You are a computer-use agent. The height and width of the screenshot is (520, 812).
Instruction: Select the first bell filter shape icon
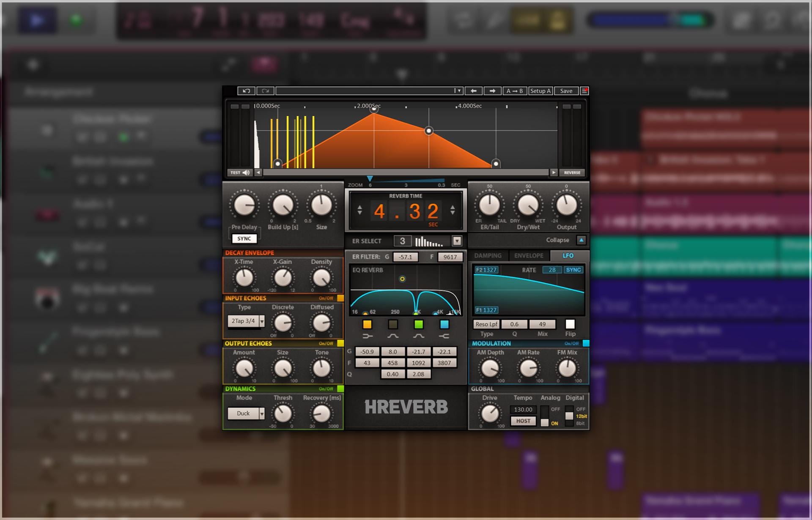[393, 336]
